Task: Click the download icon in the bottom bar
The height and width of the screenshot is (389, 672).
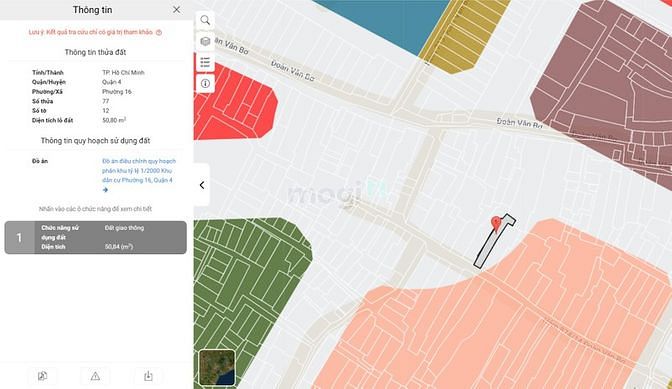Action: [148, 376]
